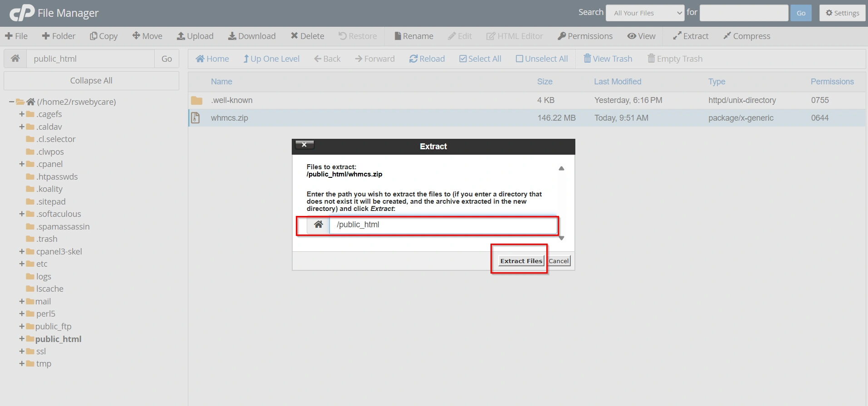The width and height of the screenshot is (868, 406).
Task: Expand the .caldav folder
Action: pyautogui.click(x=21, y=127)
